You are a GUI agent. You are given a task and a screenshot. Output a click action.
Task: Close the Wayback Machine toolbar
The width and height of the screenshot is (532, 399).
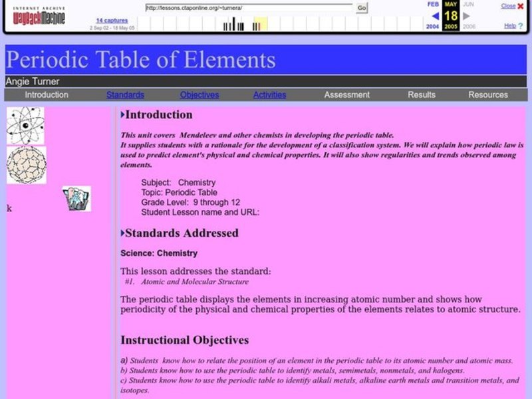pyautogui.click(x=509, y=5)
